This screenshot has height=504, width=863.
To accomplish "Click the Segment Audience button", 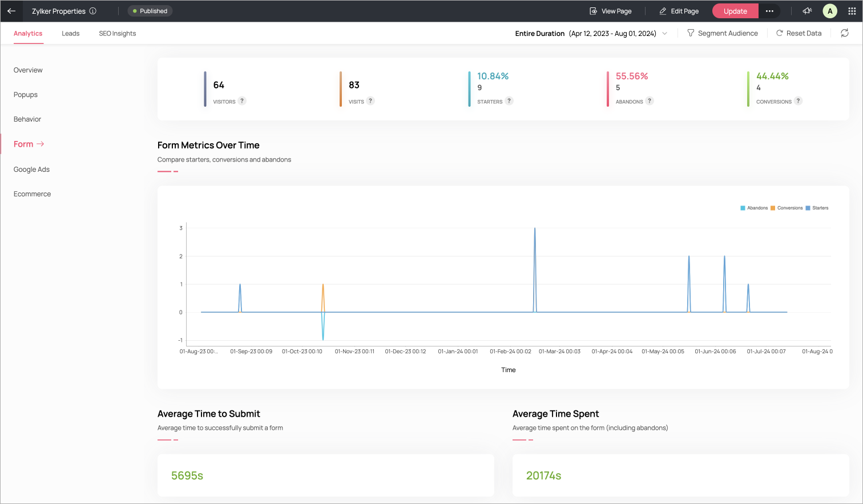I will 723,34.
